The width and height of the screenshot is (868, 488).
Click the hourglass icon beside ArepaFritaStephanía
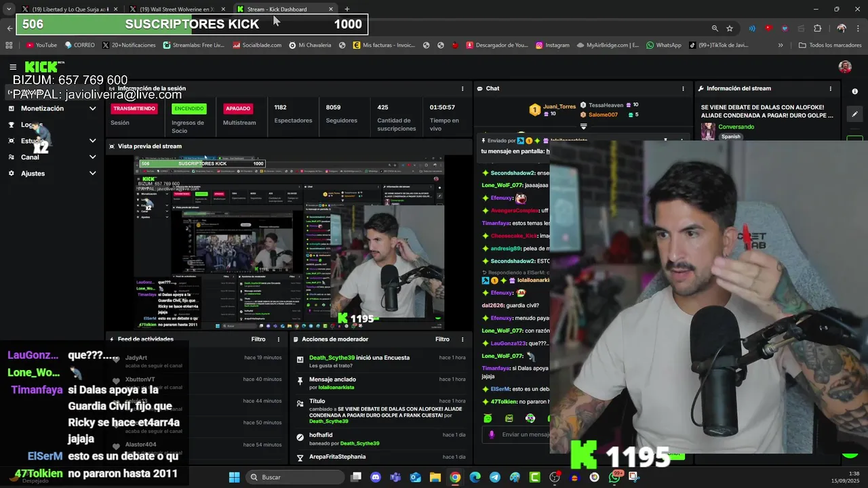(x=300, y=458)
